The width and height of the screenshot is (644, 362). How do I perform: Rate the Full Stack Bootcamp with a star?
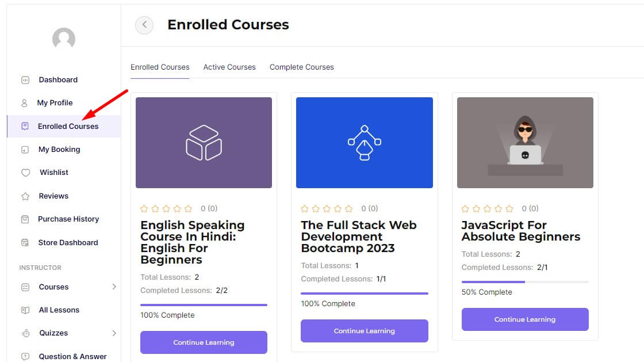[x=304, y=208]
